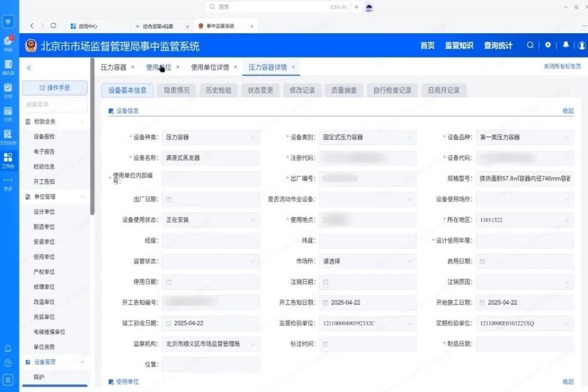The height and width of the screenshot is (392, 588).
Task: Open the 日历 calendar in left rail
Action: click(x=8, y=113)
